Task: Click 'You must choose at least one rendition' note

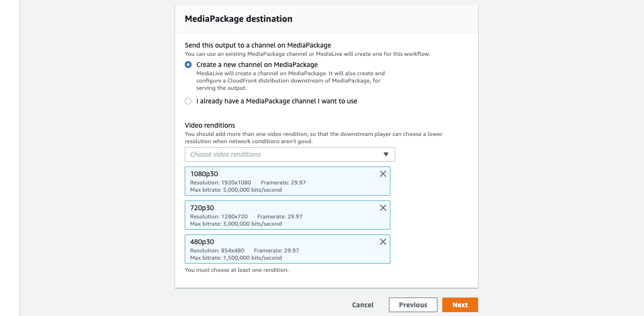Action: coord(237,270)
